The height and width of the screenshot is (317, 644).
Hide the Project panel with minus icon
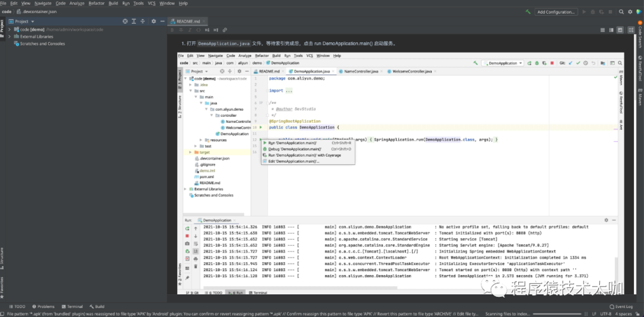162,21
